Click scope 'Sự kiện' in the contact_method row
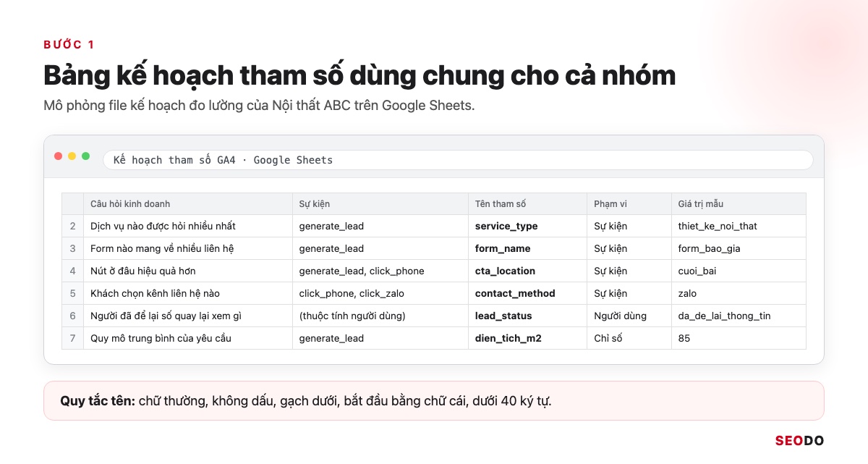868x464 pixels. (629, 293)
